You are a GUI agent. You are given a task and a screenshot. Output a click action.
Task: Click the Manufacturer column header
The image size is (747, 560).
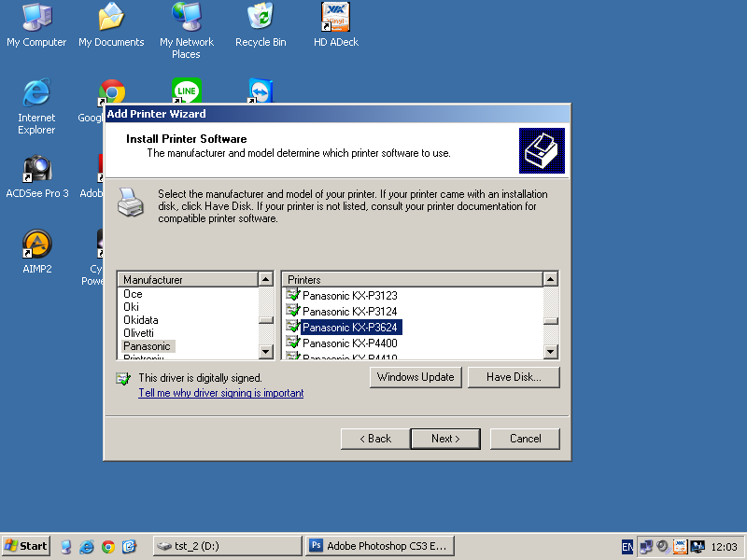(188, 279)
